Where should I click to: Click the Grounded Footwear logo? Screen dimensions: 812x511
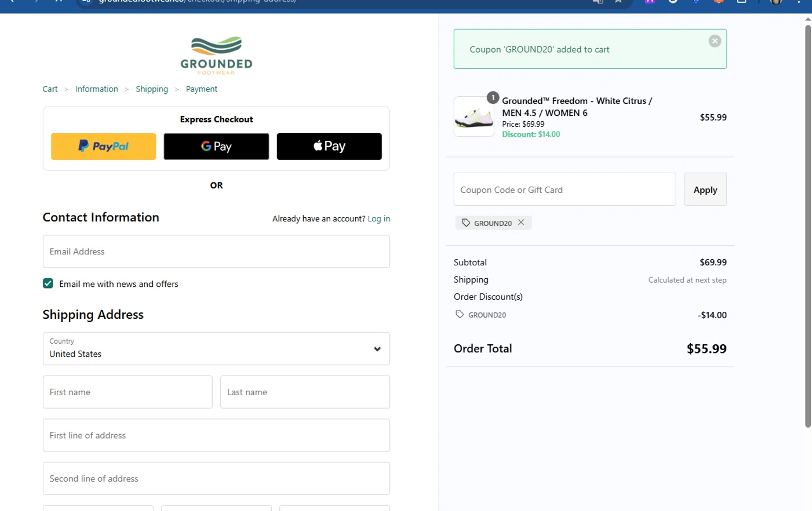(x=217, y=55)
